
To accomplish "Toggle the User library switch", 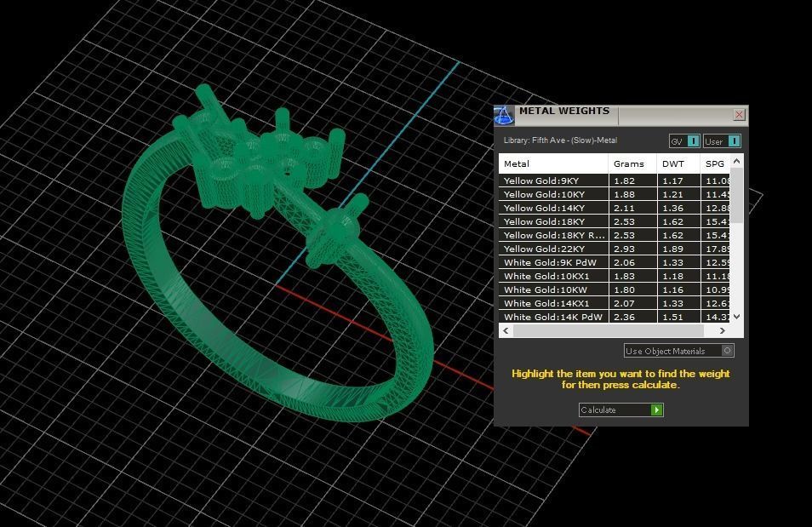I will (x=722, y=141).
